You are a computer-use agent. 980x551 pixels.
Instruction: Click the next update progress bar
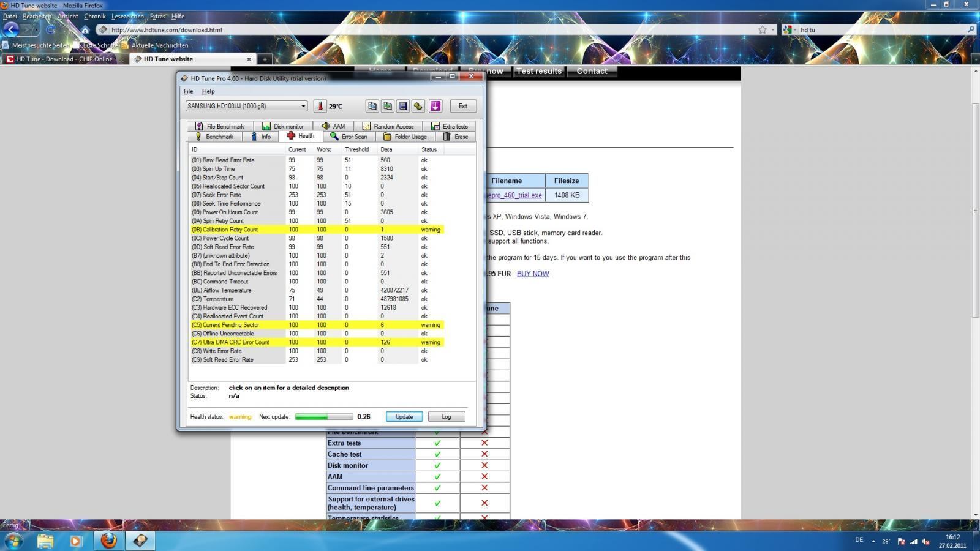click(x=324, y=416)
